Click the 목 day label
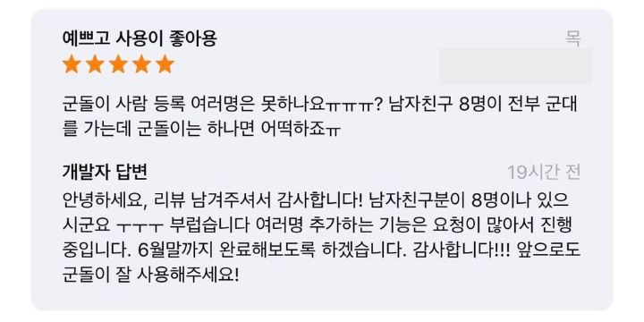 [573, 39]
